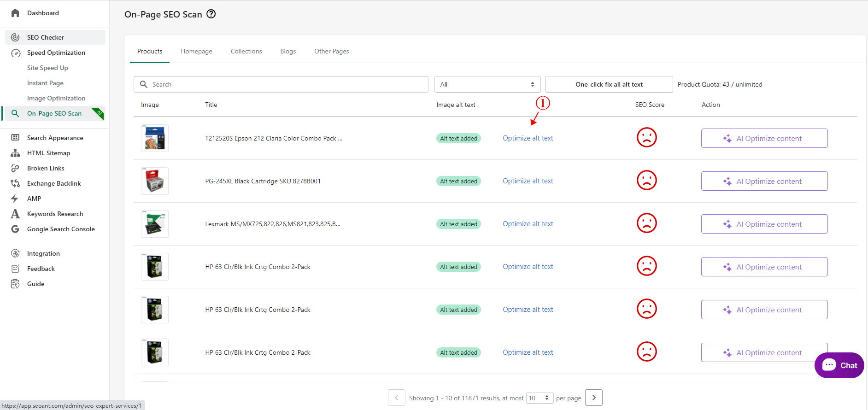Switch to the Homepage tab
The image size is (868, 410).
pos(197,51)
